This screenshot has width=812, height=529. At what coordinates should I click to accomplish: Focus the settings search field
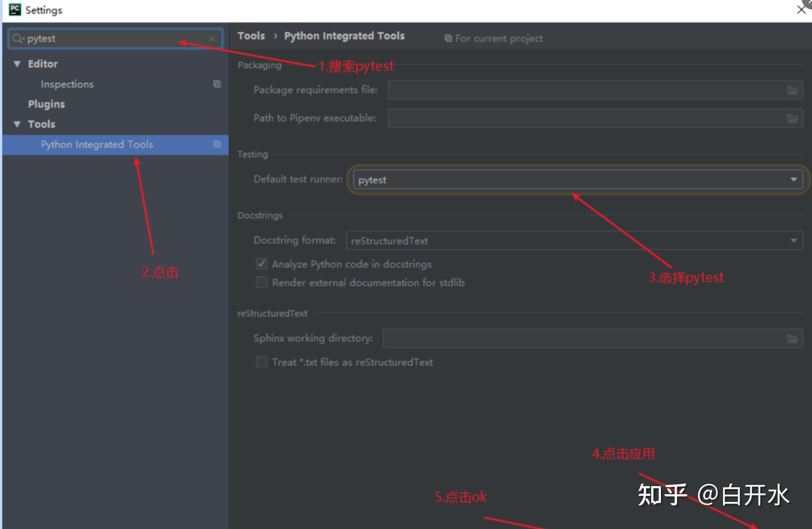click(116, 39)
